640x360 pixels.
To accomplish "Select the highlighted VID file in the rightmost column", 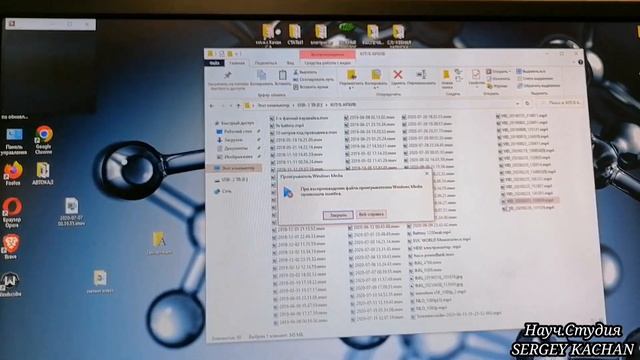I will coord(530,200).
